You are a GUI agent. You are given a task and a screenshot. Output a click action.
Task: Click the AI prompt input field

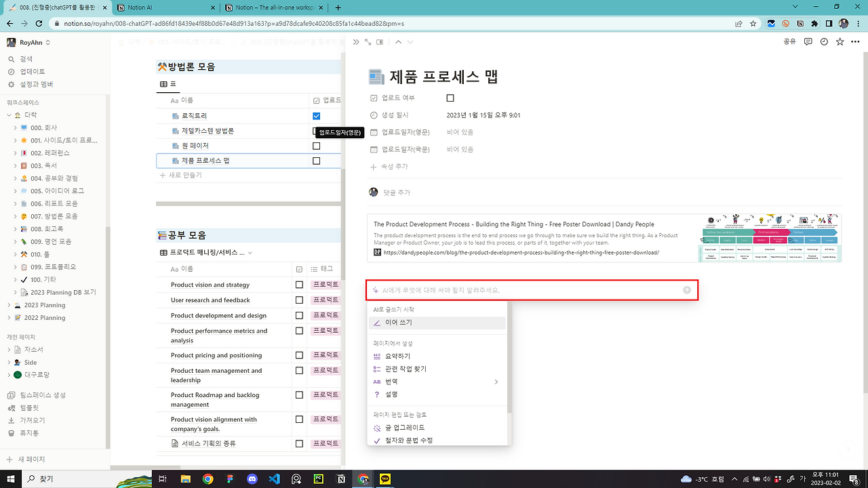click(531, 290)
